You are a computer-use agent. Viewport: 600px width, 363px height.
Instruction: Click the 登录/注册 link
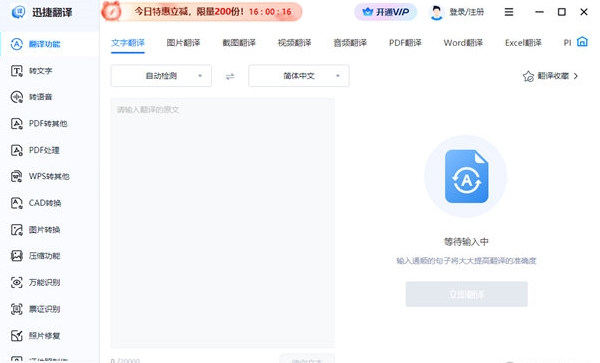point(466,12)
